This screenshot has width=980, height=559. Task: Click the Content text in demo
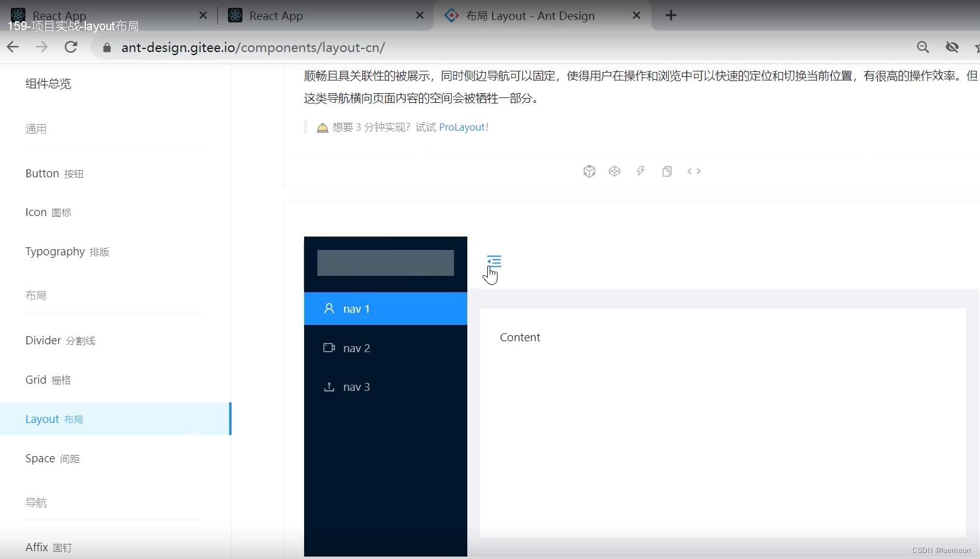point(520,338)
